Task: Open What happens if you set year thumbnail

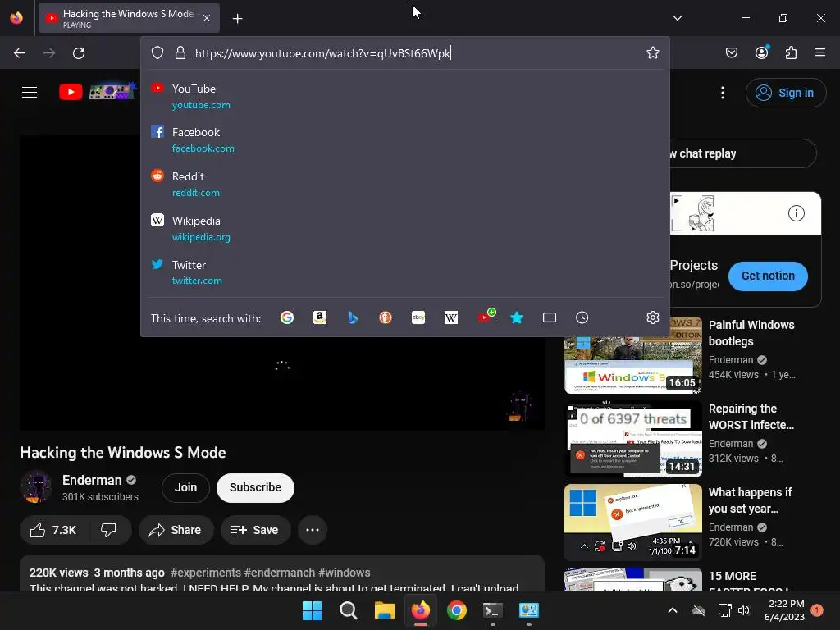Action: point(632,523)
